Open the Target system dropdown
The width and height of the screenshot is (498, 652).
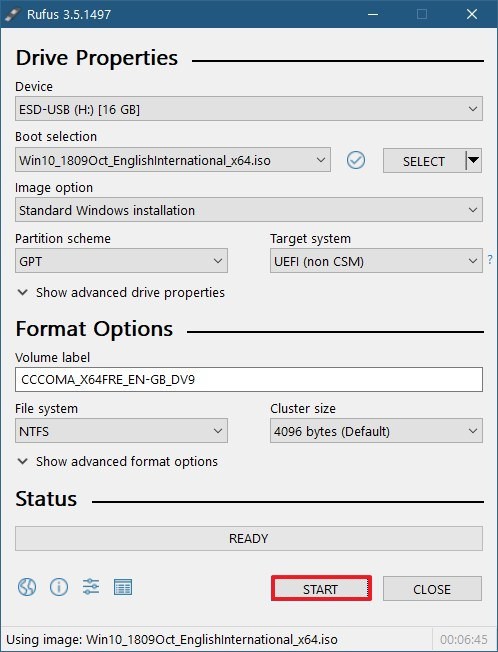(x=376, y=261)
